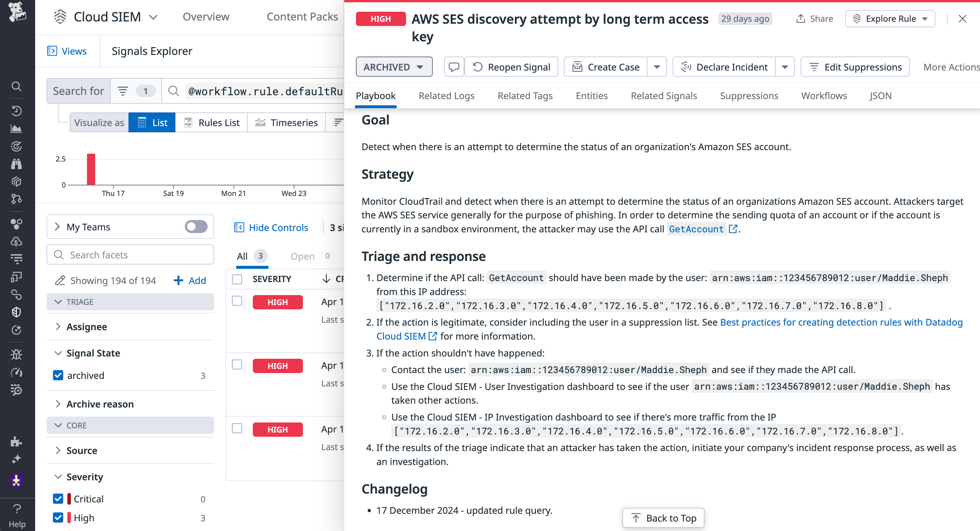Open the search icon in the left sidebar
980x531 pixels.
[17, 86]
